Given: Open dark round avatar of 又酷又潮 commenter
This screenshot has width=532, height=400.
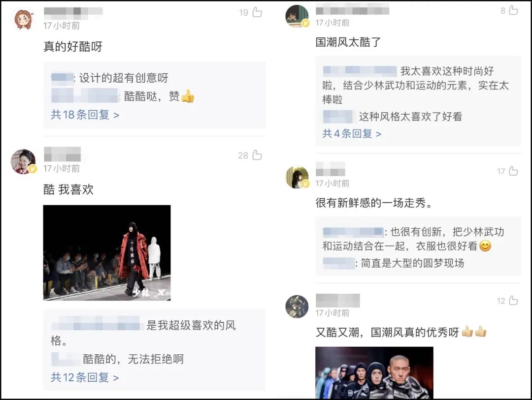Looking at the screenshot, I should point(297,307).
